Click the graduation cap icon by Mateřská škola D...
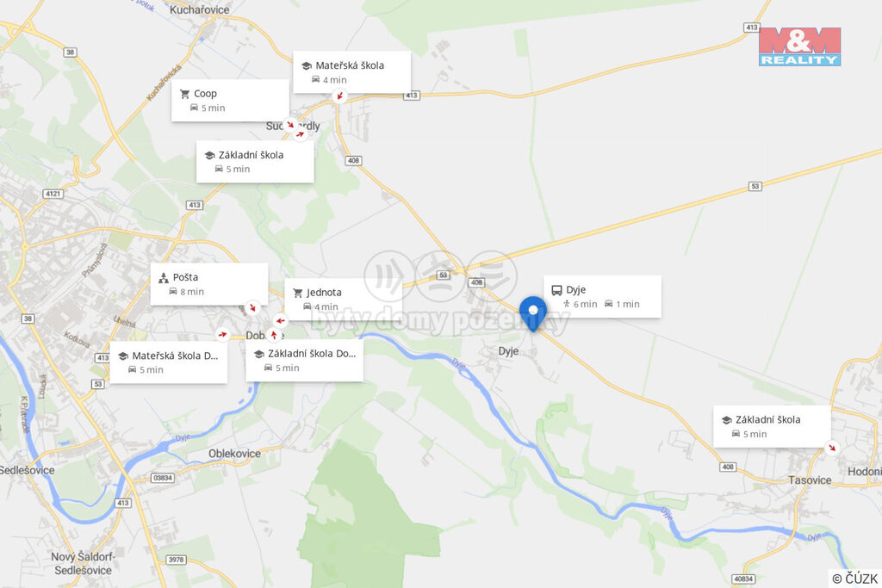882x588 pixels. (123, 356)
